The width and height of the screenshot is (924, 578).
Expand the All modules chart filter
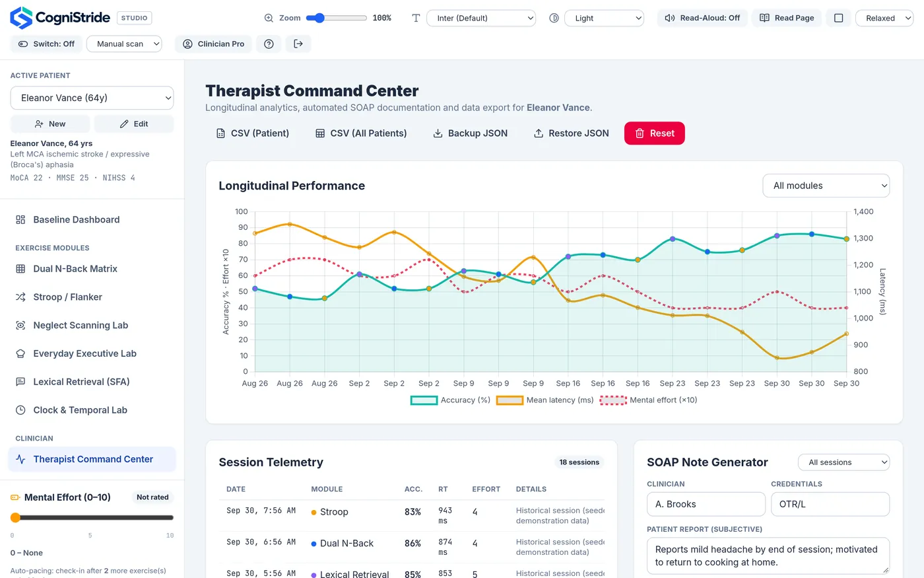tap(826, 186)
